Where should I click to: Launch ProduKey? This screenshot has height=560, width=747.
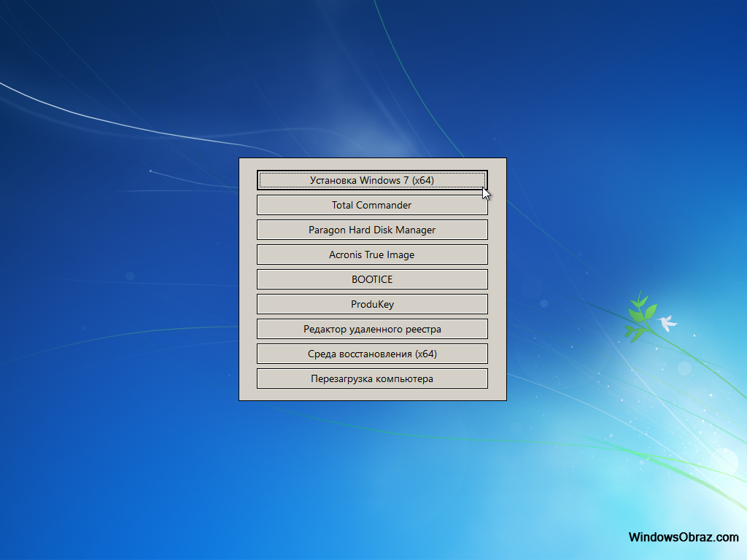[372, 304]
